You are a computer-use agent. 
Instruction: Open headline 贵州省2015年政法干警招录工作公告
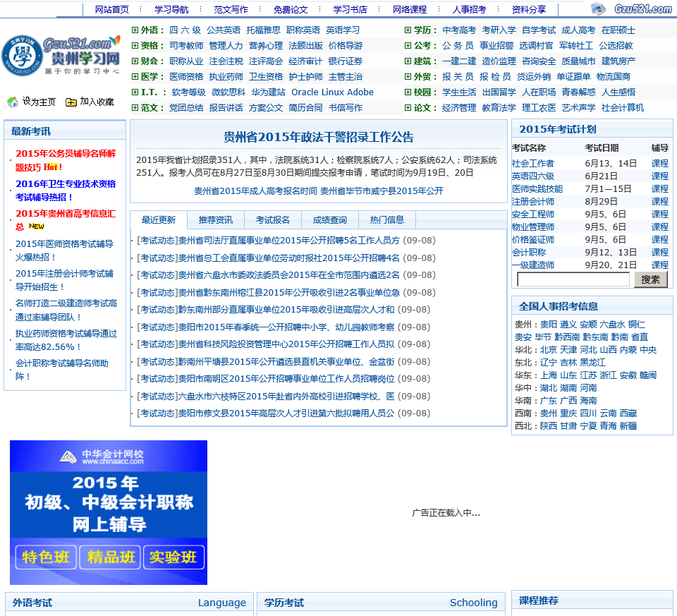[x=318, y=138]
